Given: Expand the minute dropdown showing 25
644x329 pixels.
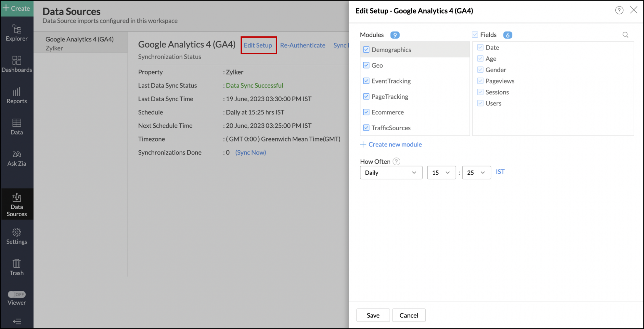Looking at the screenshot, I should (x=476, y=173).
